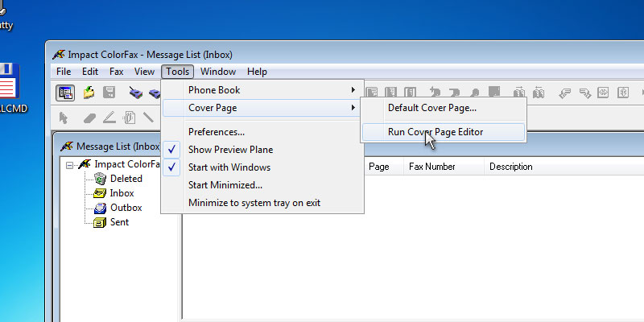Image resolution: width=644 pixels, height=322 pixels.
Task: Uncheck Show Preview Plane option
Action: 230,150
